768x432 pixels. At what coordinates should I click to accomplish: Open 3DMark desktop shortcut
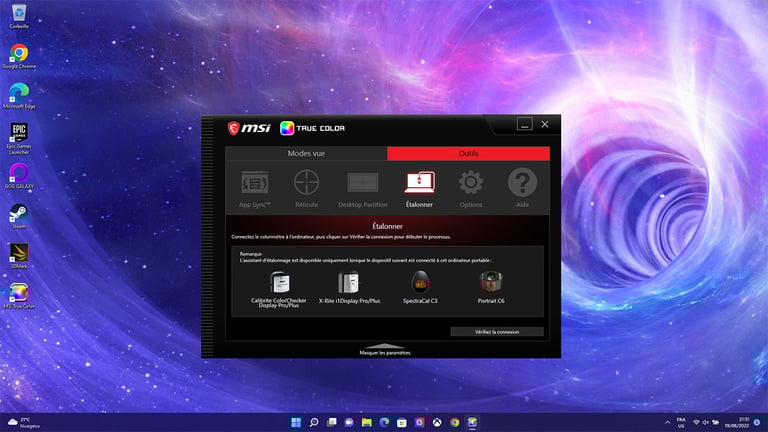coord(19,256)
